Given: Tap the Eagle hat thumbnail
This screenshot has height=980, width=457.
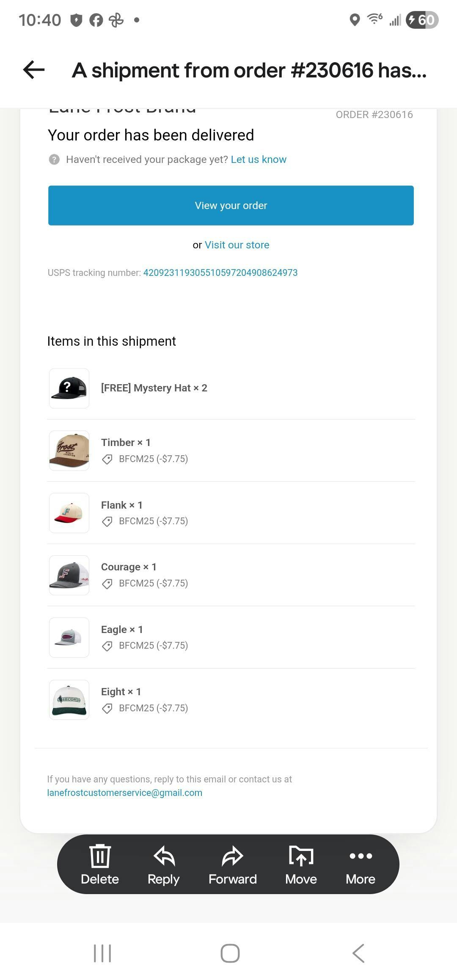Looking at the screenshot, I should [69, 637].
